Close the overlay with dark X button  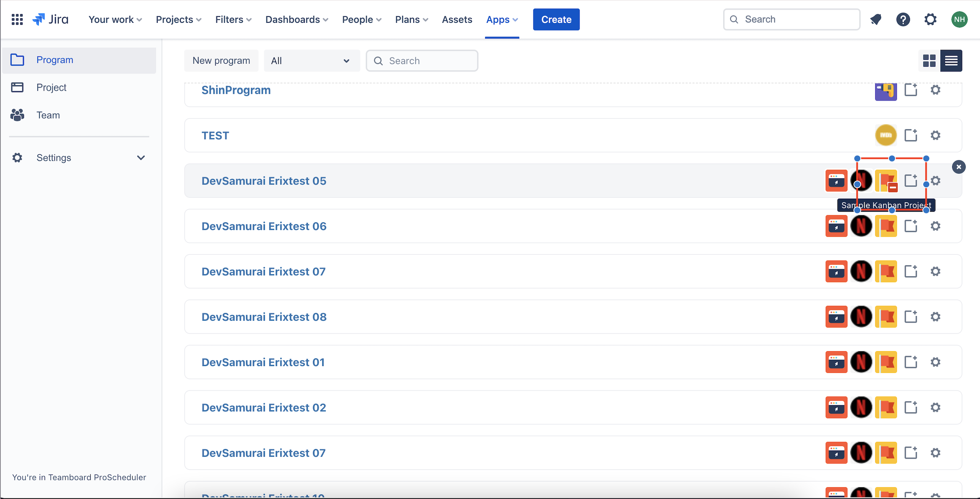(959, 167)
